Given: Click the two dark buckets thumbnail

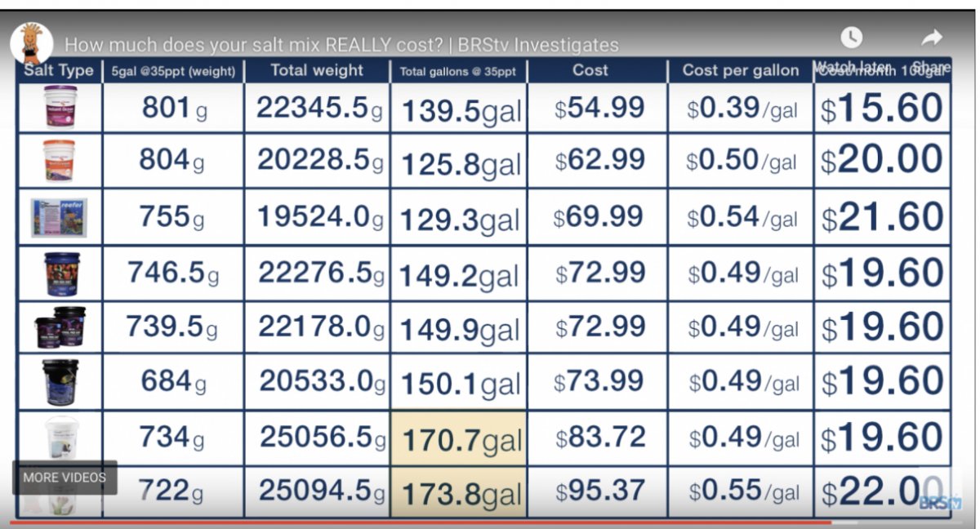Looking at the screenshot, I should [60, 327].
